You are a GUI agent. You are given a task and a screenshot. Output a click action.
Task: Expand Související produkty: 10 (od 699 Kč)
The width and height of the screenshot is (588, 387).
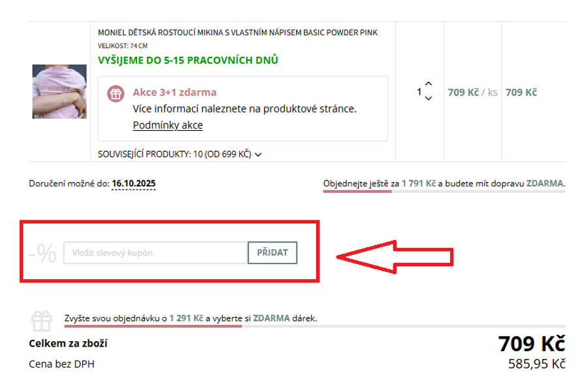click(180, 154)
